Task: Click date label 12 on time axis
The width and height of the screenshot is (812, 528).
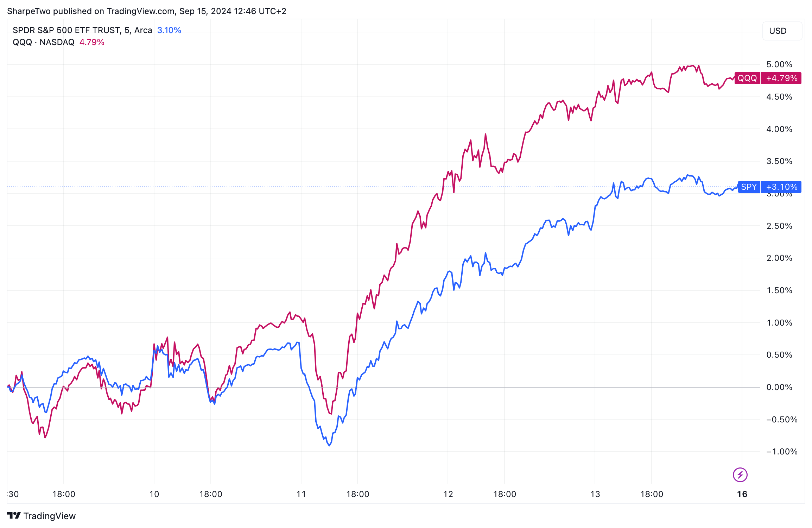Action: (x=448, y=494)
